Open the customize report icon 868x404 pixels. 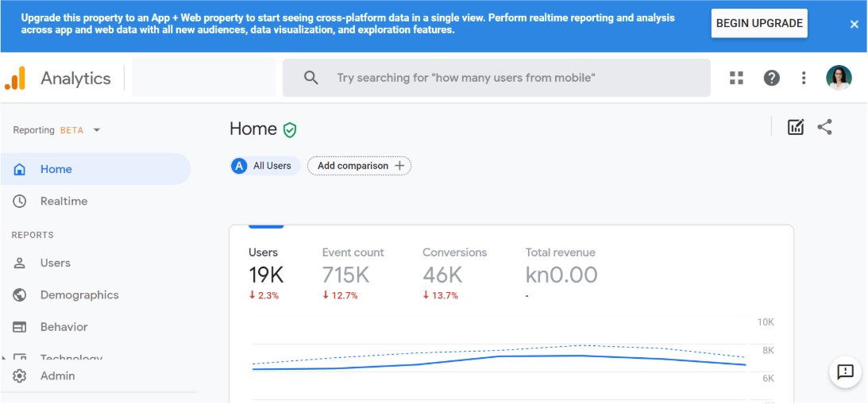(795, 127)
